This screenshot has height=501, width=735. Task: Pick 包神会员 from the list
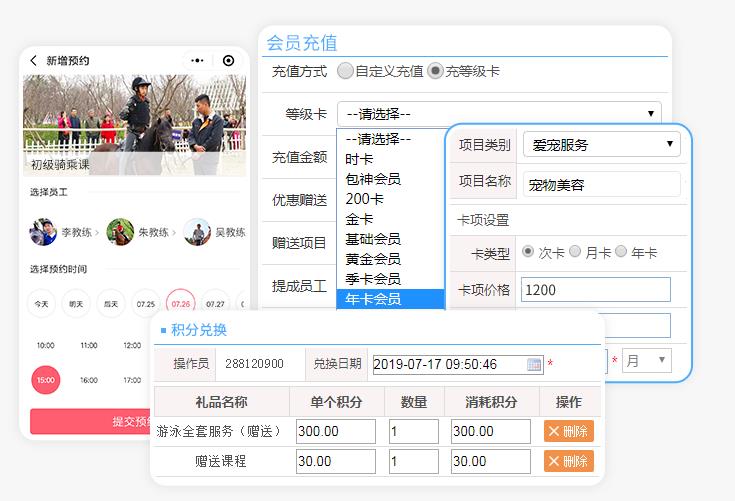[390, 179]
